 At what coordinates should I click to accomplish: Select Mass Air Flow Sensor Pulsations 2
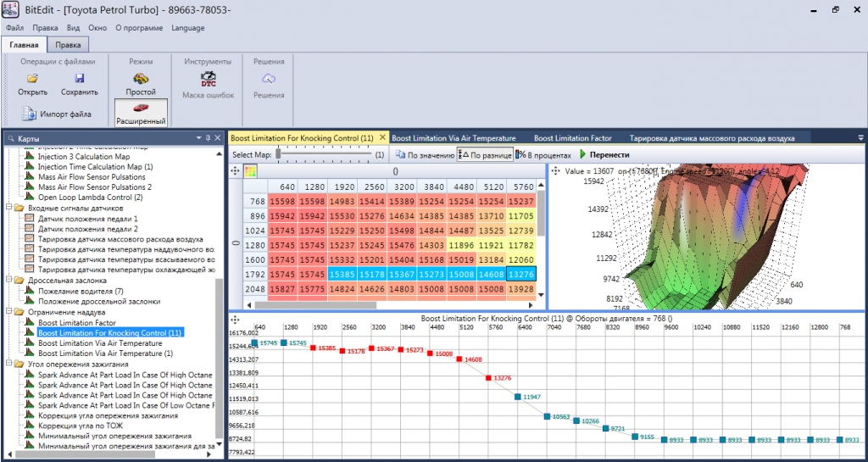coord(95,187)
